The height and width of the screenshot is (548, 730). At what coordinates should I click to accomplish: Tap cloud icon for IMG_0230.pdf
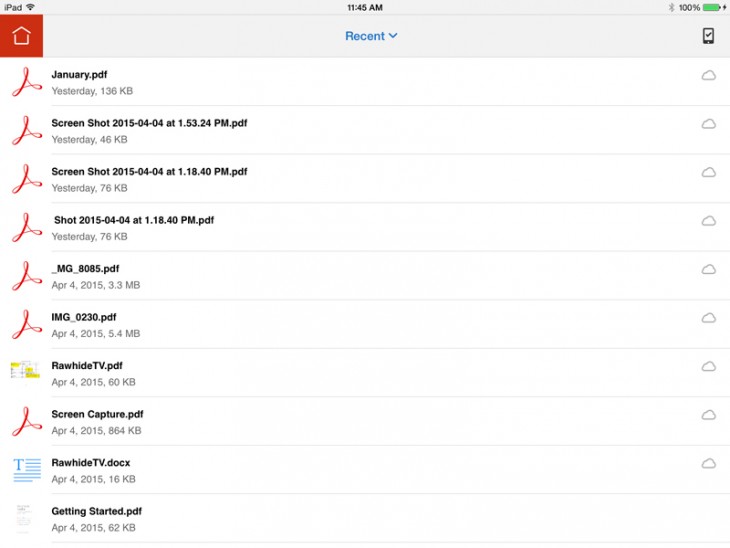pyautogui.click(x=708, y=318)
